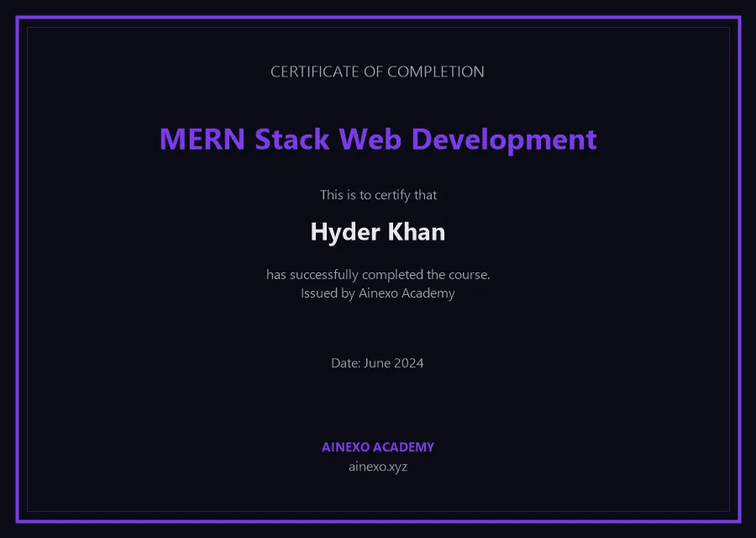Click the 'This is to certify that' line
The height and width of the screenshot is (538, 756).
click(x=378, y=195)
